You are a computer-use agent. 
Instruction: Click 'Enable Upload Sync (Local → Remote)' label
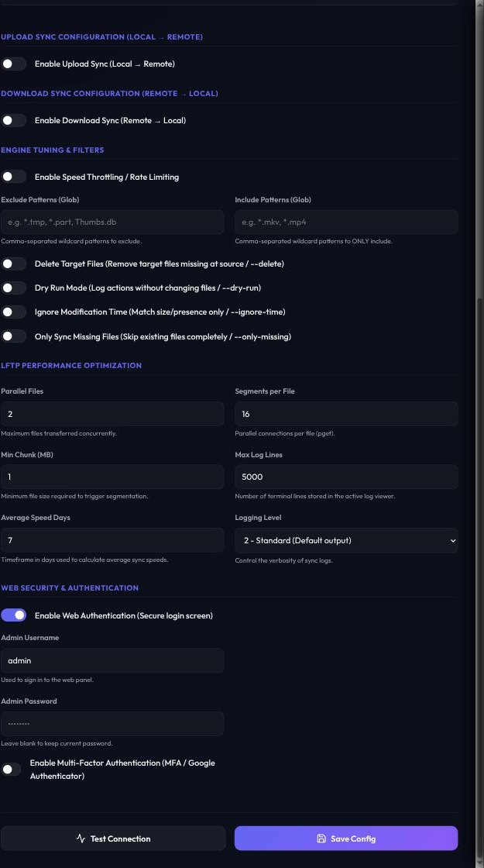[105, 64]
